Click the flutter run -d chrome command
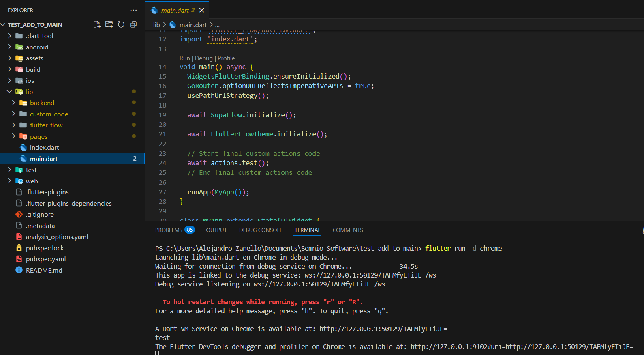 coord(464,248)
